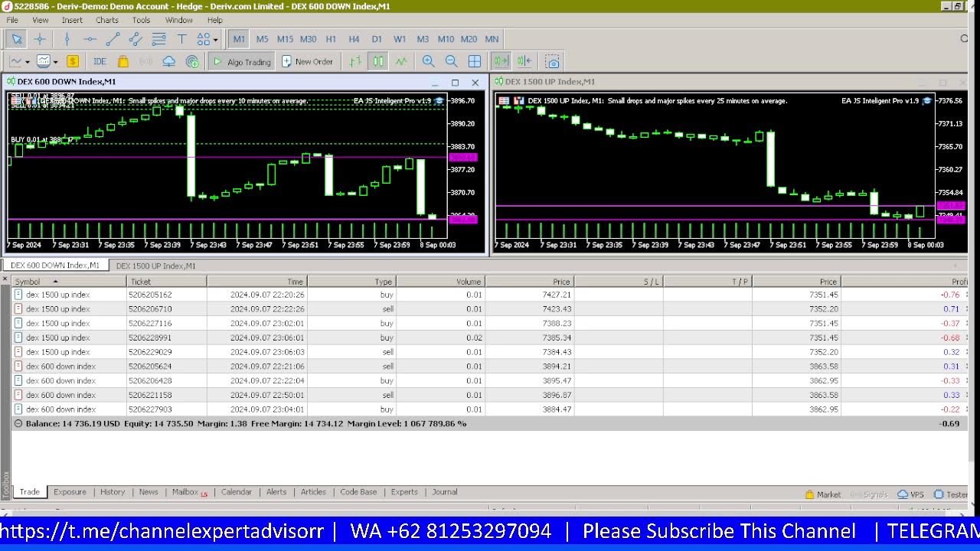
Task: Select the trendline drawing tool
Action: click(x=113, y=39)
